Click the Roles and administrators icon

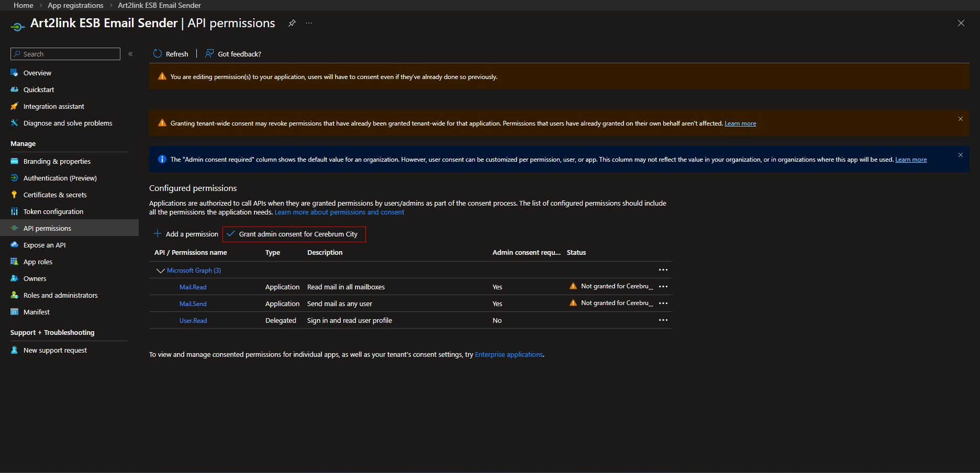coord(14,295)
